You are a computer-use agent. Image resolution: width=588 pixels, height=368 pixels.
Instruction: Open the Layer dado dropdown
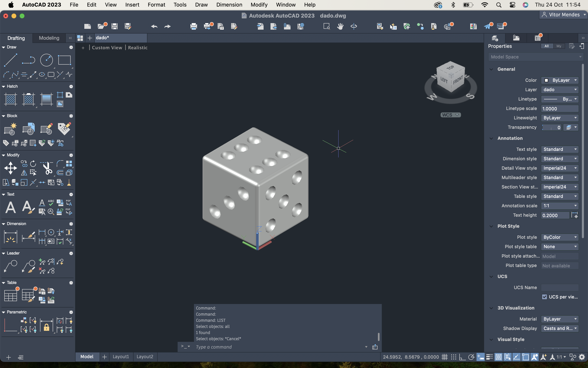tap(560, 90)
